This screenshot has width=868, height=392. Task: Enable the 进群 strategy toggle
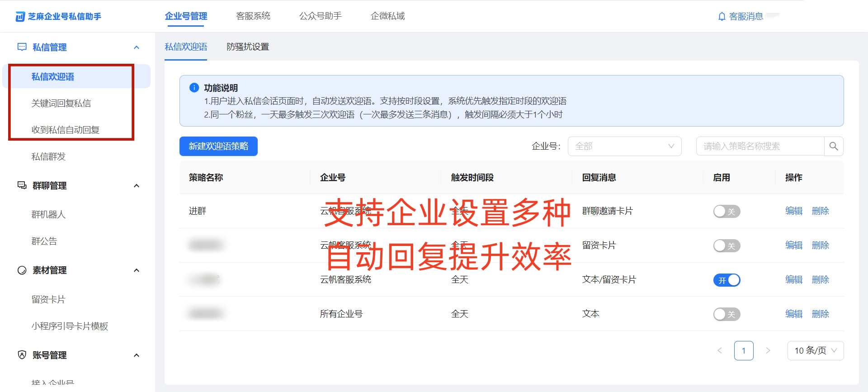tap(726, 211)
